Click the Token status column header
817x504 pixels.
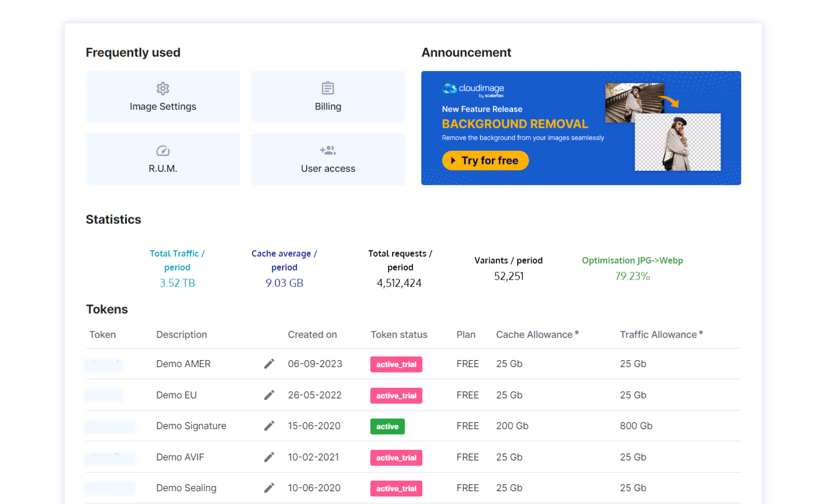tap(399, 335)
